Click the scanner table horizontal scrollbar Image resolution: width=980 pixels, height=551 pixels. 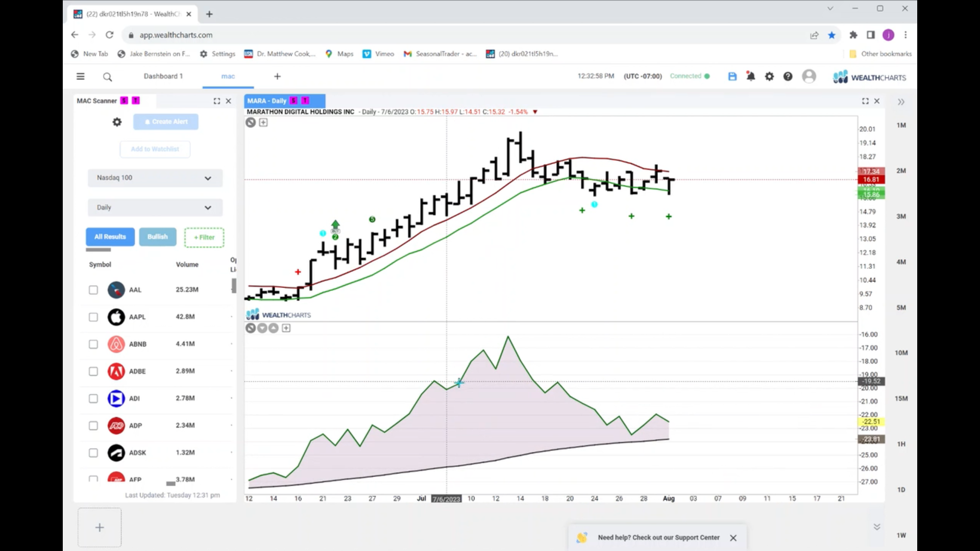170,484
